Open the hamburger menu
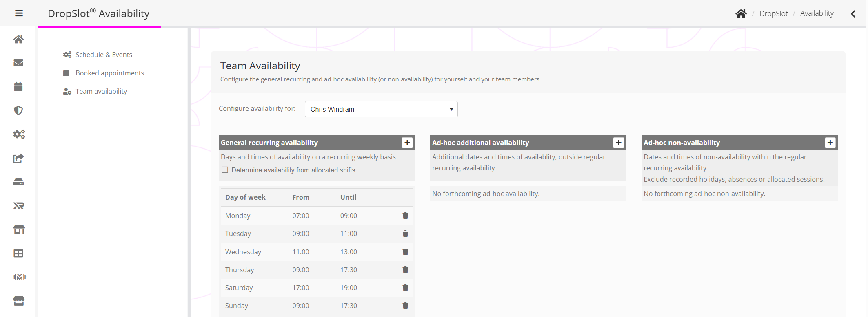This screenshot has height=317, width=868. [x=19, y=13]
